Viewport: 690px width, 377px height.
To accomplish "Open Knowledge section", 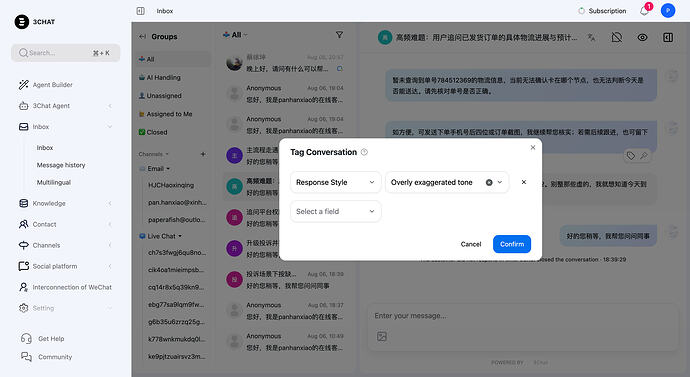I will pyautogui.click(x=49, y=203).
